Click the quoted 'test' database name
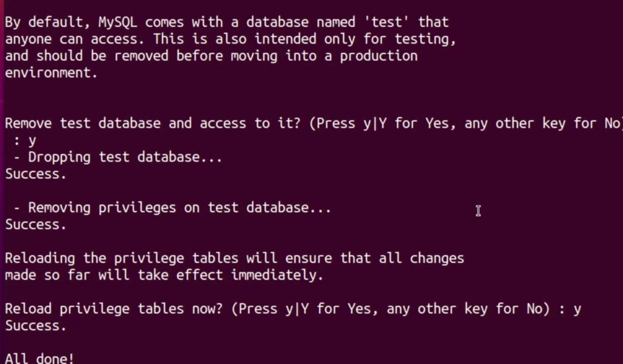Viewport: 623px width, 364px height. [x=387, y=22]
